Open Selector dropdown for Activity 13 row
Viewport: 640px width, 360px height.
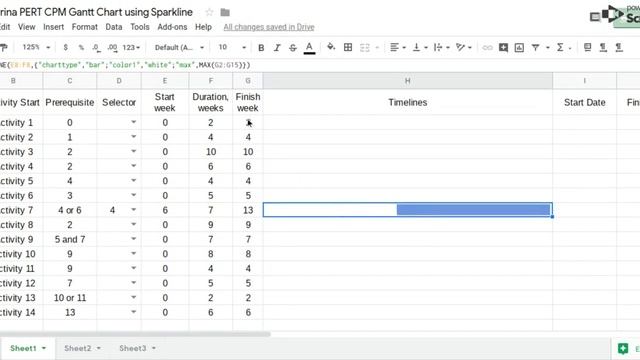click(x=133, y=297)
